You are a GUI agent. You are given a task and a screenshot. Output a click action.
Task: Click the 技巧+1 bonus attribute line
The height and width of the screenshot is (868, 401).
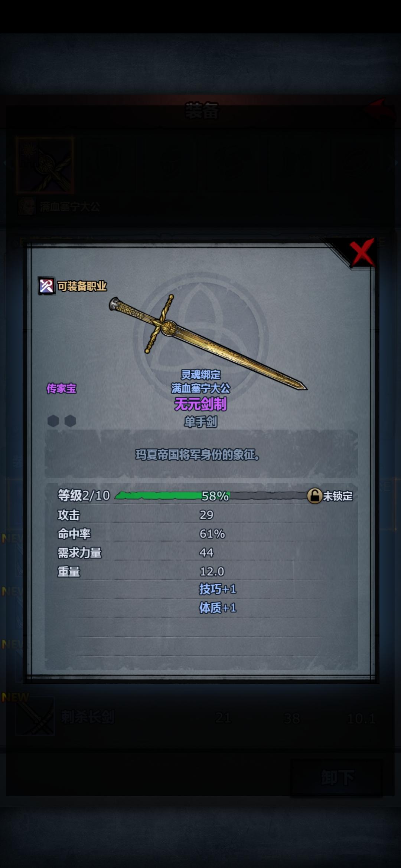pos(218,589)
